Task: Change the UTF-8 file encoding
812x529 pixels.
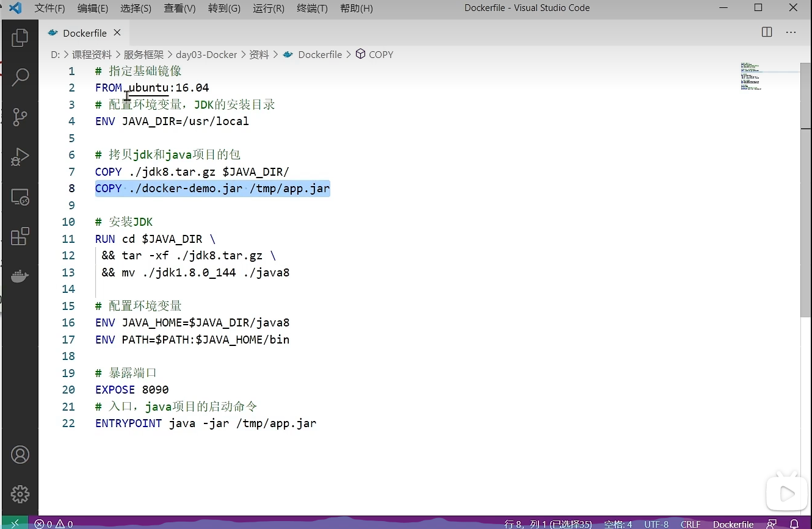Action: tap(656, 524)
